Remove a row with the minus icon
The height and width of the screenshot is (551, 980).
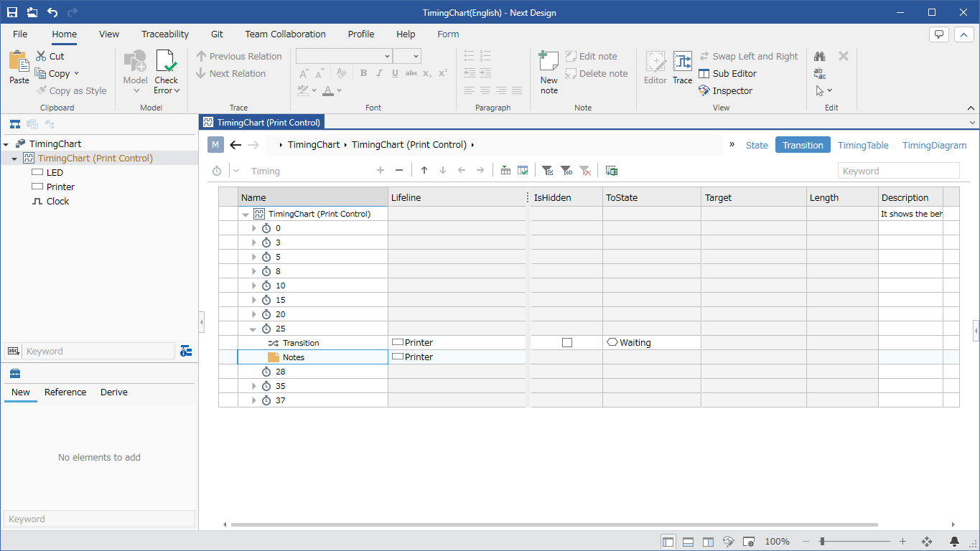[x=399, y=170]
